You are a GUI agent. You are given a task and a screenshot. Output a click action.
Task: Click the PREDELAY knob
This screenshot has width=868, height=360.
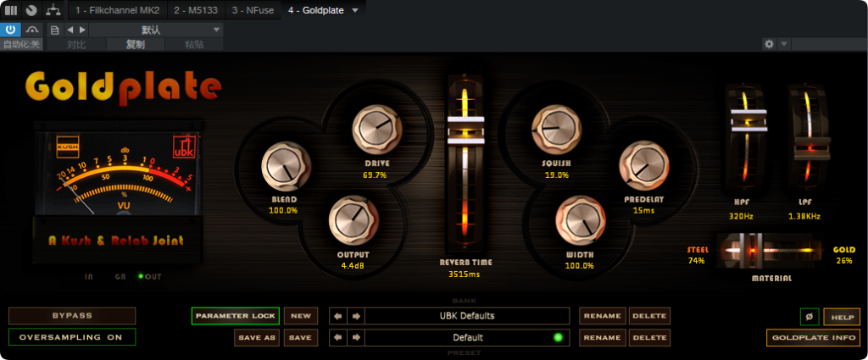coord(644,166)
